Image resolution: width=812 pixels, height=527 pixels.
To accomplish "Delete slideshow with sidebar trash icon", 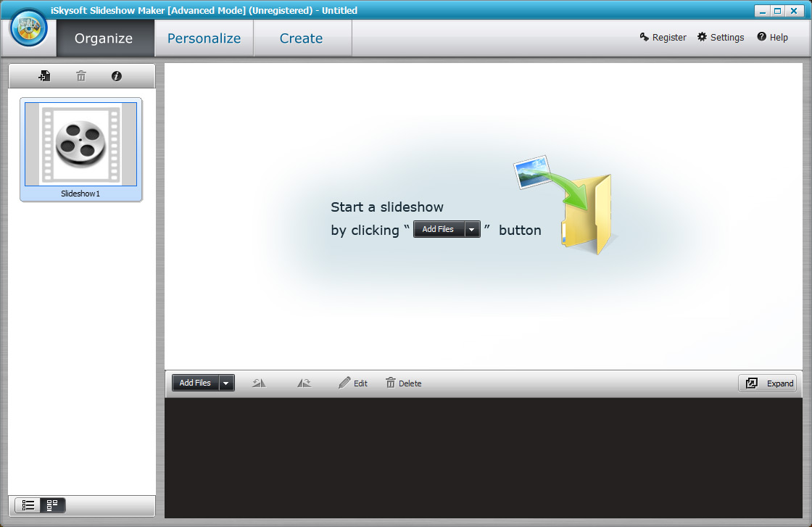I will pos(80,76).
